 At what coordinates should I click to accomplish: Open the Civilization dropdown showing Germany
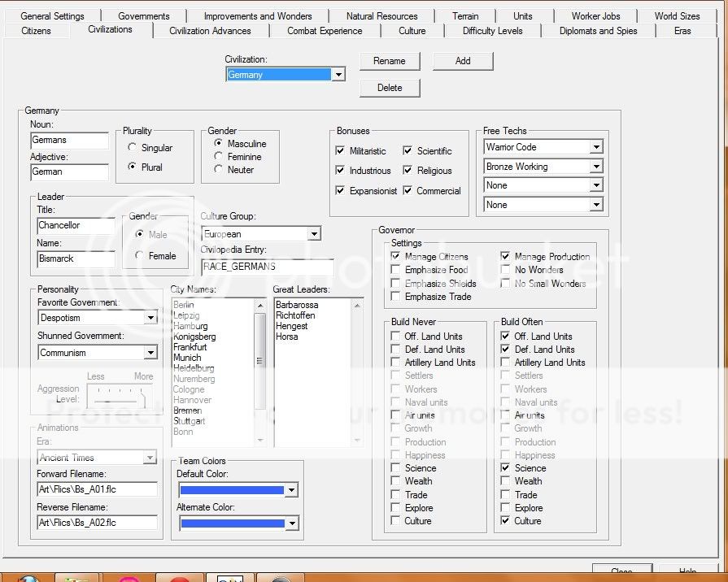tap(339, 75)
